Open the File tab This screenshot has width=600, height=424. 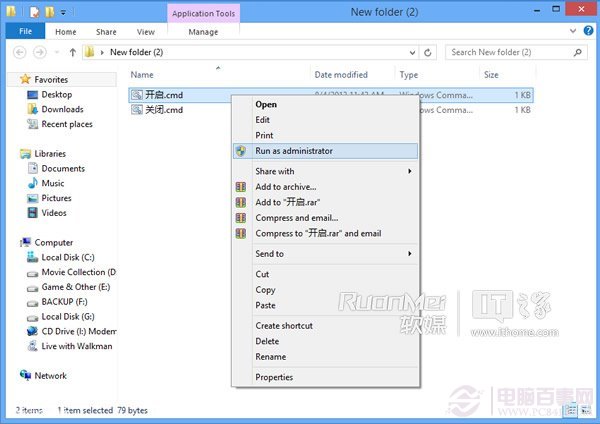point(24,32)
